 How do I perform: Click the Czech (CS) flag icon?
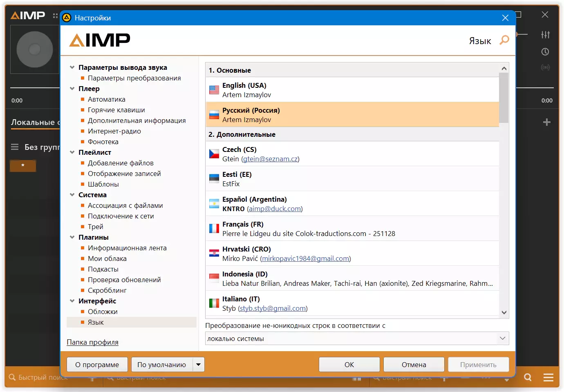tap(214, 154)
